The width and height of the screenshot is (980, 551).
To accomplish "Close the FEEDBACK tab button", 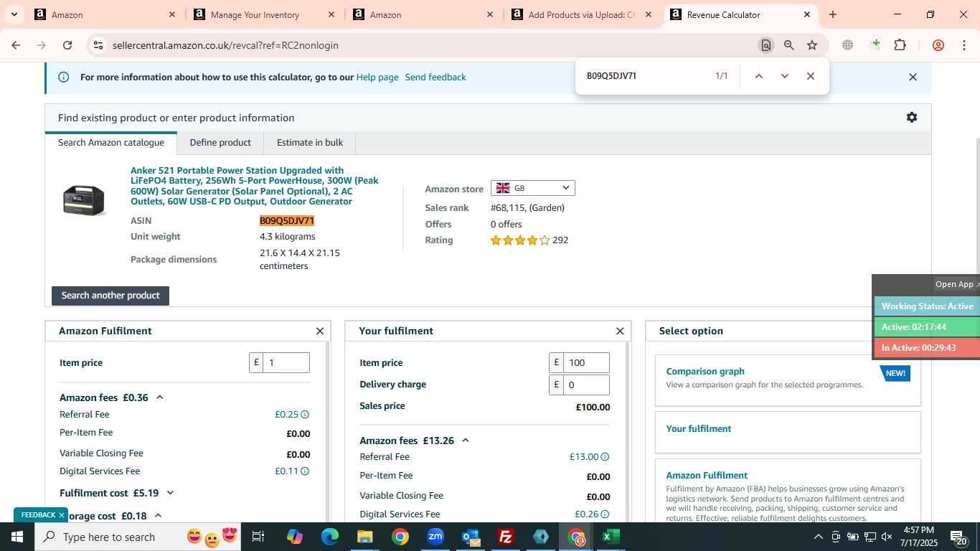I will (x=62, y=515).
